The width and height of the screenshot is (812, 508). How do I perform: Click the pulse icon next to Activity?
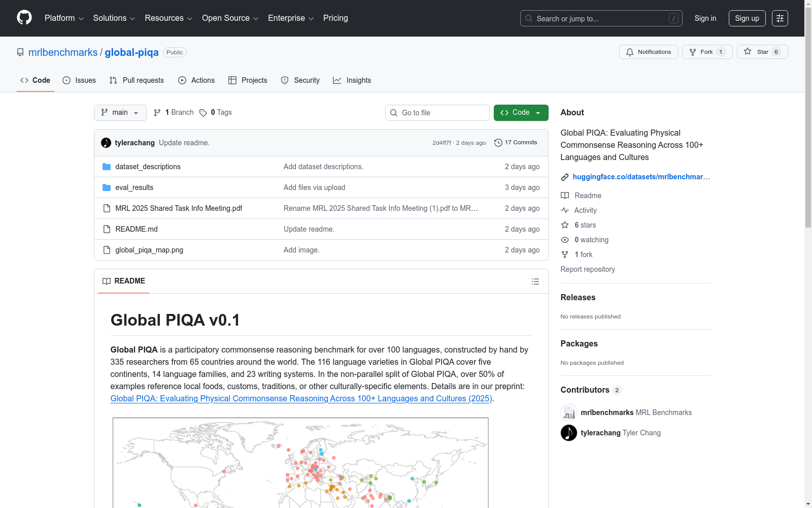(x=565, y=210)
